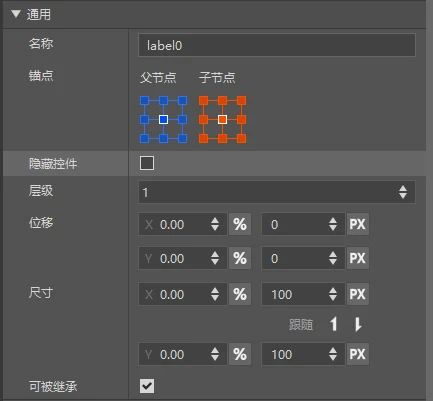Select top-left anchor in blue 父节点 grid
The image size is (433, 401).
click(144, 101)
